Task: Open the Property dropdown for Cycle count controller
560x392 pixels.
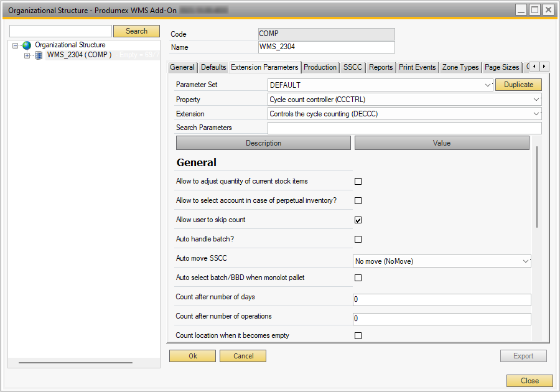Action: (x=536, y=100)
